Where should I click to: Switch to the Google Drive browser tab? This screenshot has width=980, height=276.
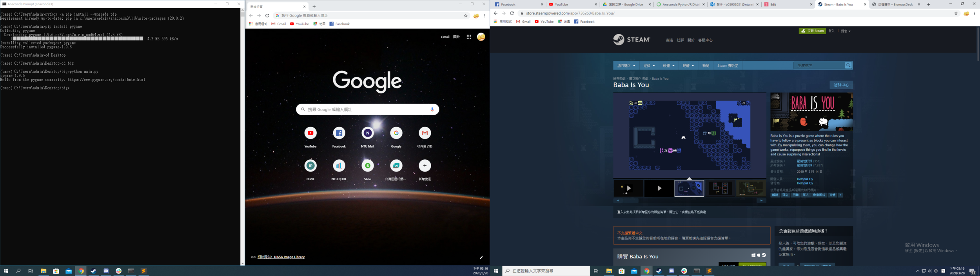pyautogui.click(x=626, y=4)
